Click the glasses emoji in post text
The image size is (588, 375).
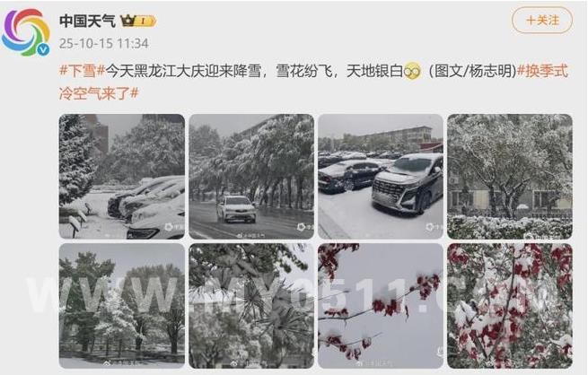413,71
